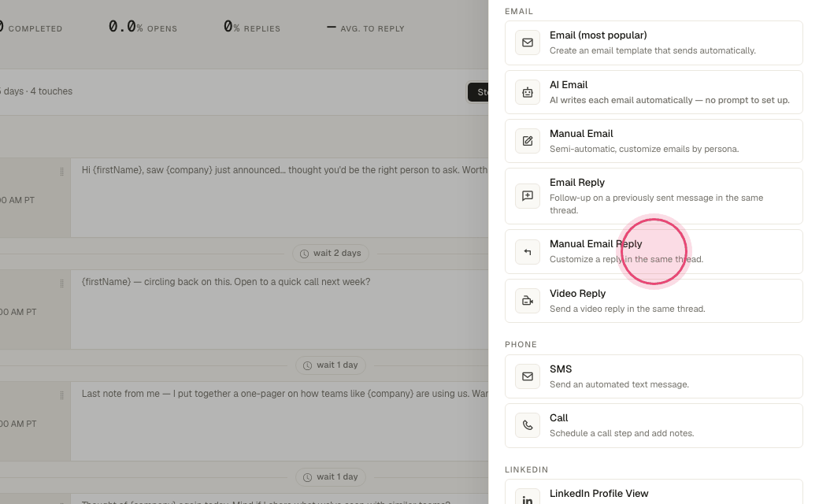Choose the Video Reply step title

(x=578, y=294)
